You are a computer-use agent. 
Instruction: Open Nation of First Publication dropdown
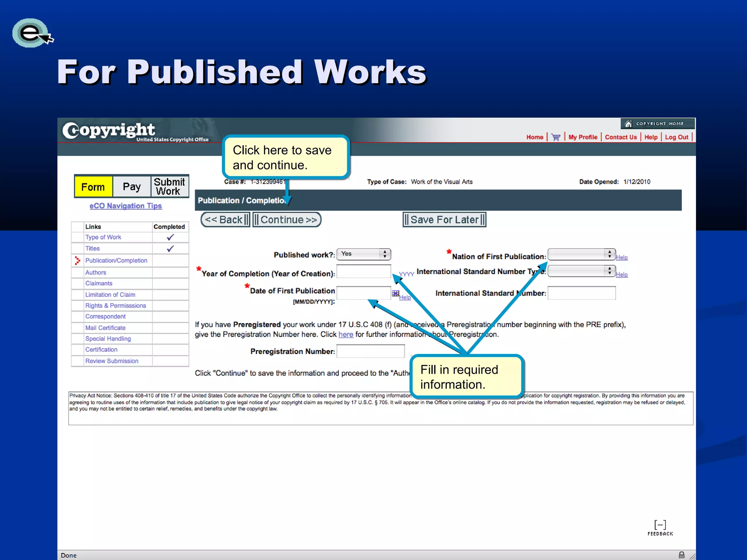pyautogui.click(x=582, y=254)
